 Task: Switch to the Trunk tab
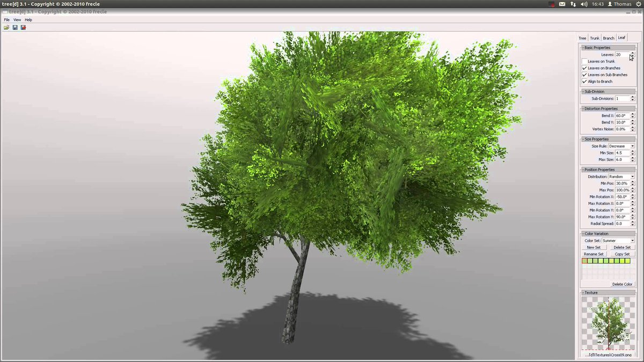(594, 38)
